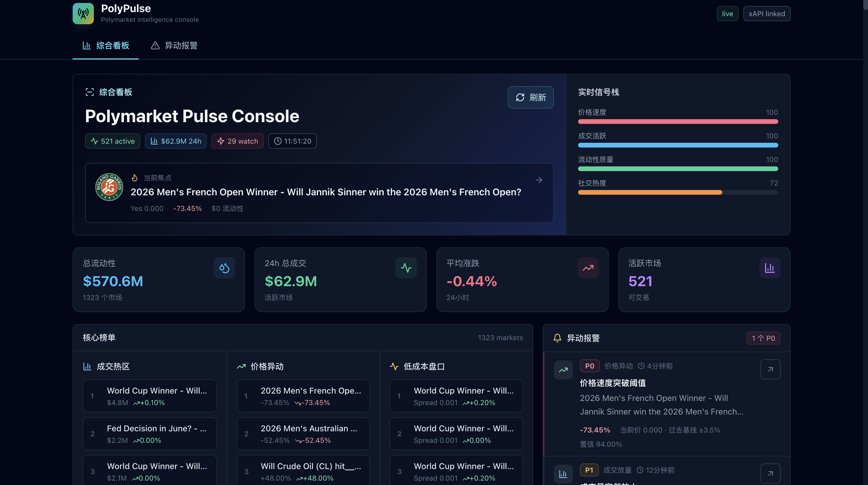Open the Fed Decision in June row
Screen dimensions: 868x485
(x=150, y=434)
